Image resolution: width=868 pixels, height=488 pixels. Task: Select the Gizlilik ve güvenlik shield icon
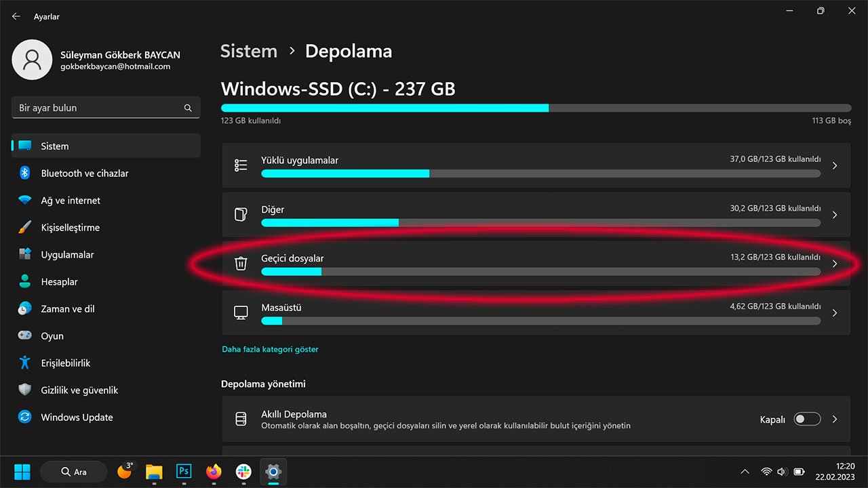(25, 390)
